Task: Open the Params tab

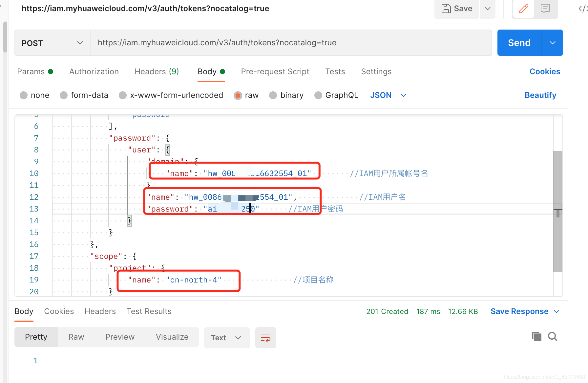Action: 35,72
